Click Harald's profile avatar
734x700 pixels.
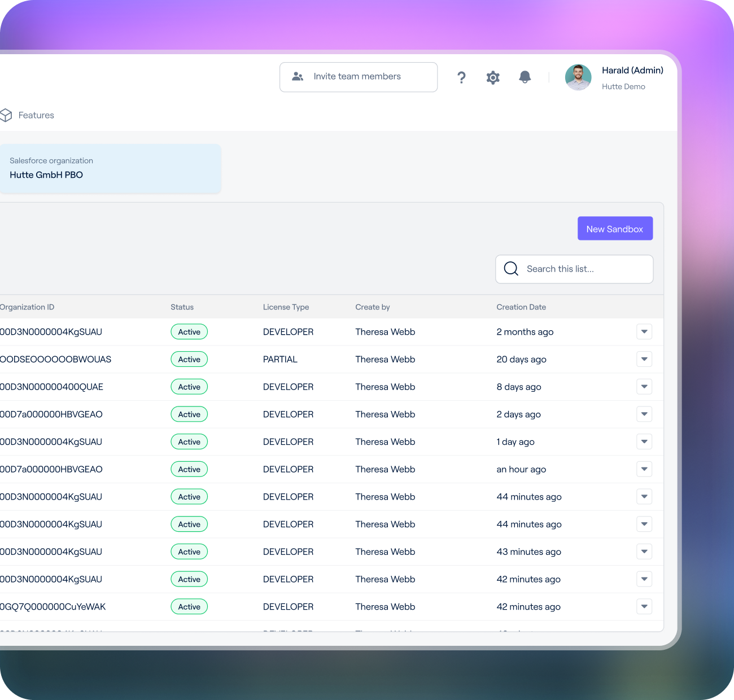(x=578, y=77)
